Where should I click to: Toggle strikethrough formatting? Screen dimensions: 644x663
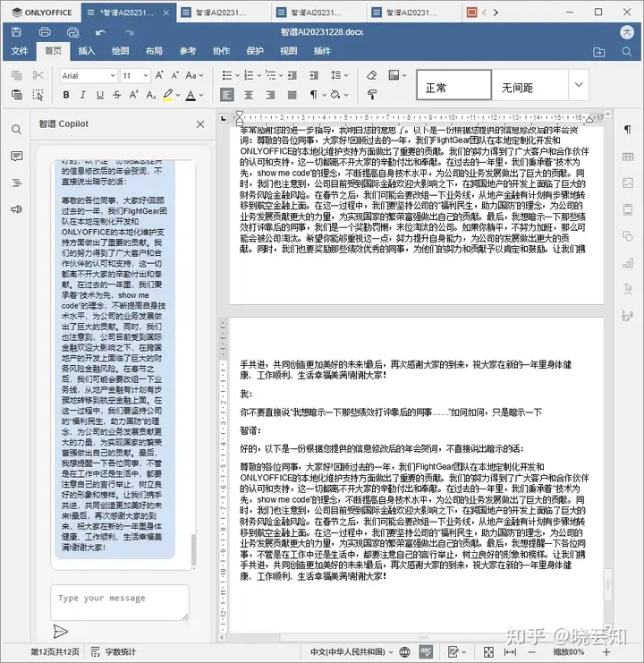point(117,95)
